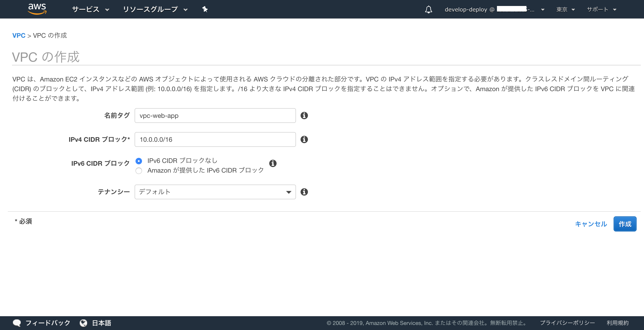Click info icon next to テナンシー dropdown
Image resolution: width=644 pixels, height=330 pixels.
304,192
